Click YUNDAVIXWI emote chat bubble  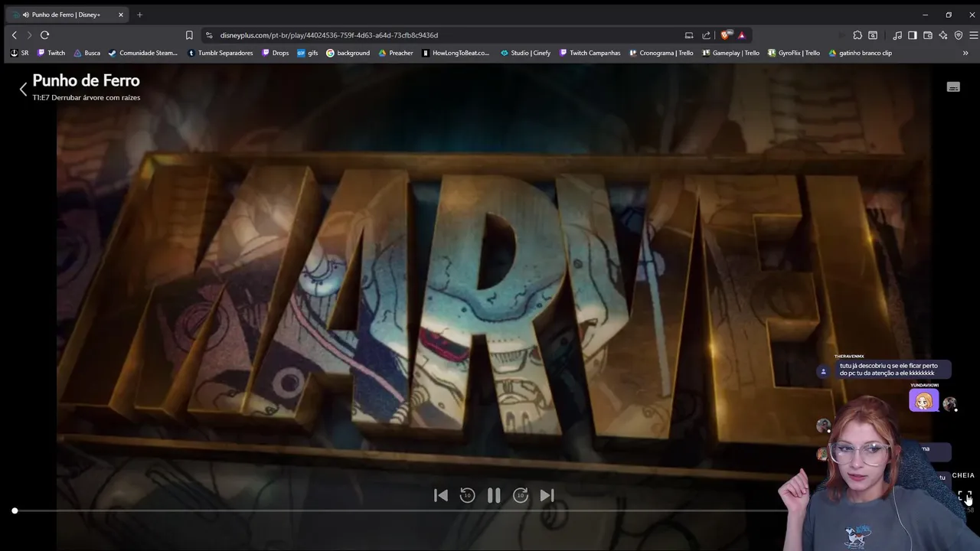tap(923, 401)
